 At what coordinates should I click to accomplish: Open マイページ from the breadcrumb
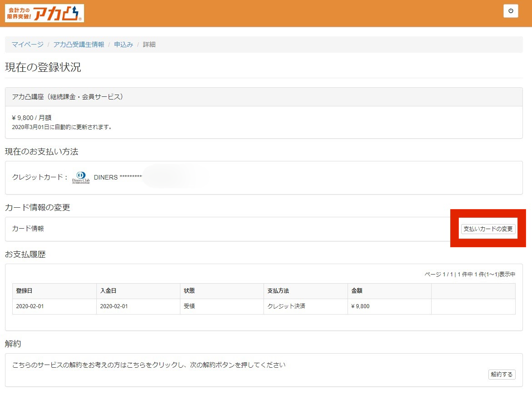[x=26, y=45]
